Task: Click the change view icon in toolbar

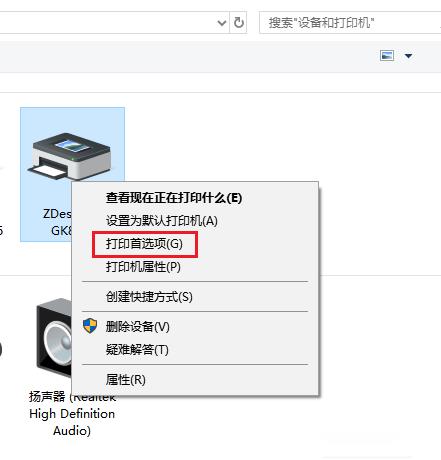Action: (x=387, y=55)
